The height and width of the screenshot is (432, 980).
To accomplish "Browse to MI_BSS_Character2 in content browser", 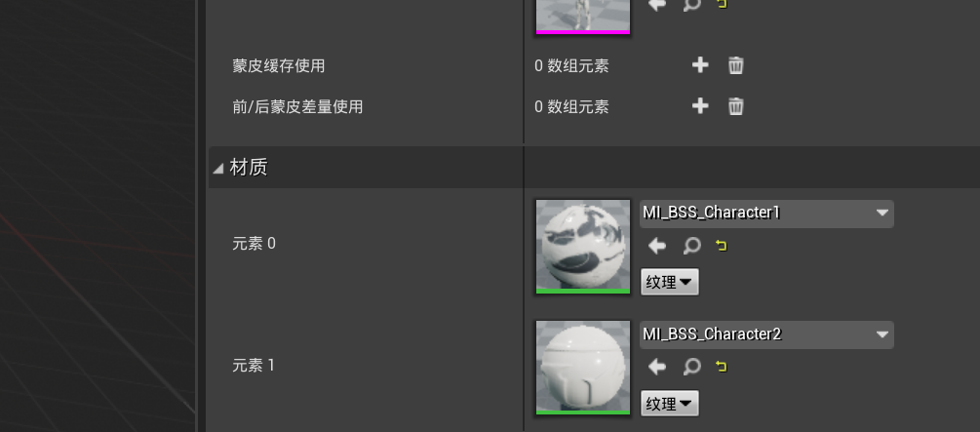I will tap(691, 367).
